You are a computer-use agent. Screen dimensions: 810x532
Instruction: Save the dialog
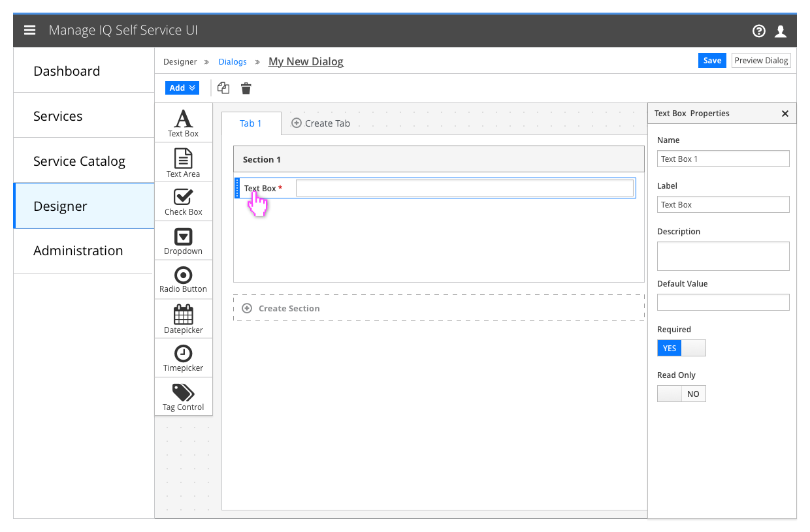pyautogui.click(x=712, y=60)
